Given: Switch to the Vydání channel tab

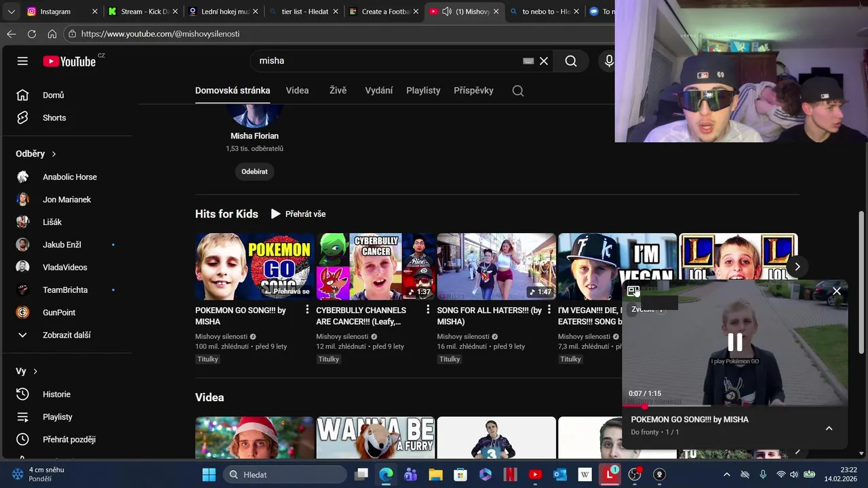Looking at the screenshot, I should pos(378,91).
